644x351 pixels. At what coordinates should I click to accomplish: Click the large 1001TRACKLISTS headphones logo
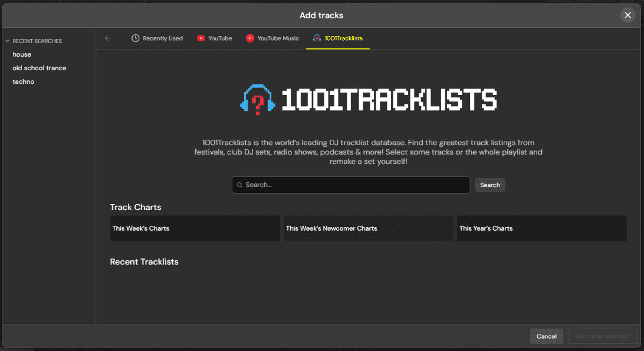(258, 100)
